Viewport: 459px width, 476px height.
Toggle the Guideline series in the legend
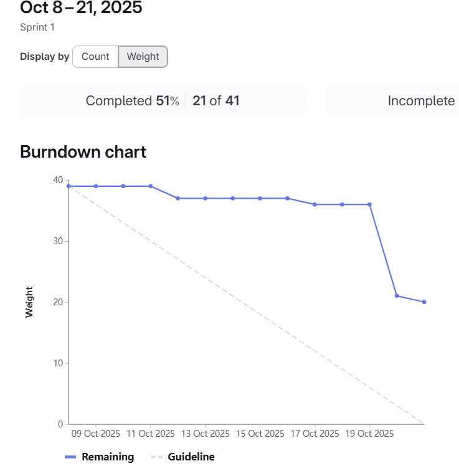(183, 457)
